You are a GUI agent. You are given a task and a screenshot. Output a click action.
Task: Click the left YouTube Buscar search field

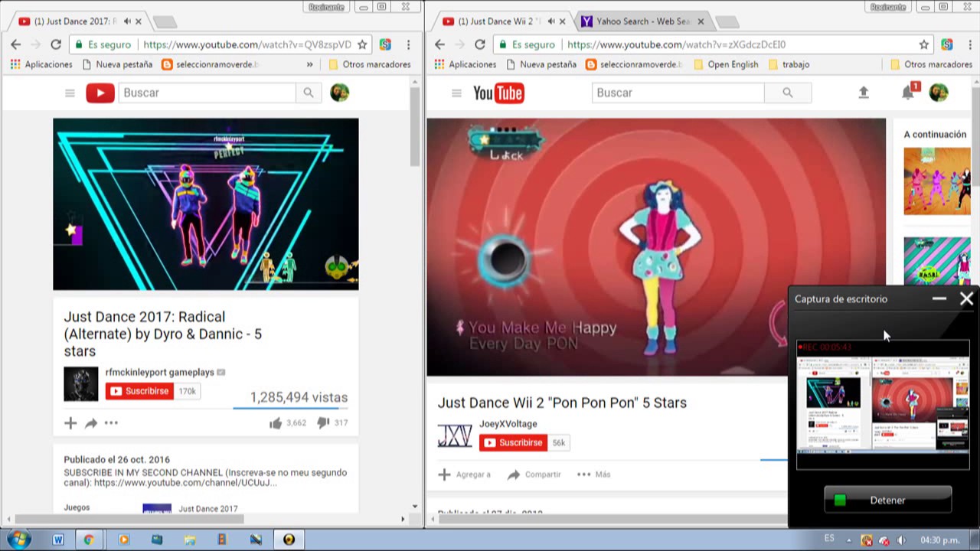[207, 93]
